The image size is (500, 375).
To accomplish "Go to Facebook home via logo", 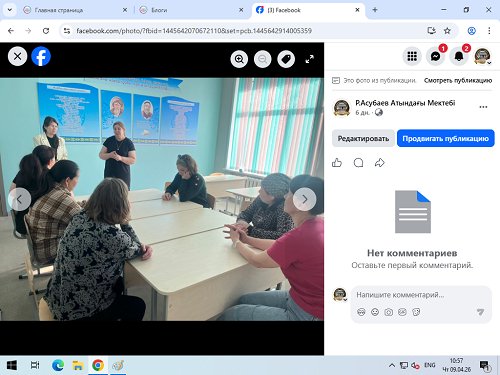I will click(41, 56).
